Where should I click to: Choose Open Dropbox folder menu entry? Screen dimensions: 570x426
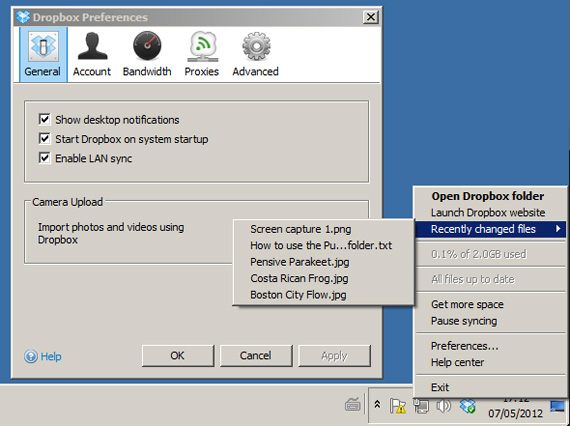tap(490, 196)
